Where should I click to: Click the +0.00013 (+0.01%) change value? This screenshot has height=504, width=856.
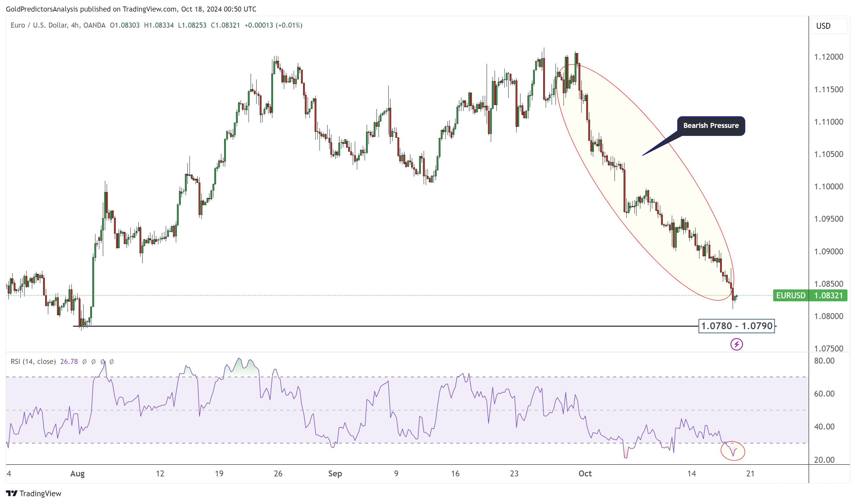click(x=273, y=25)
